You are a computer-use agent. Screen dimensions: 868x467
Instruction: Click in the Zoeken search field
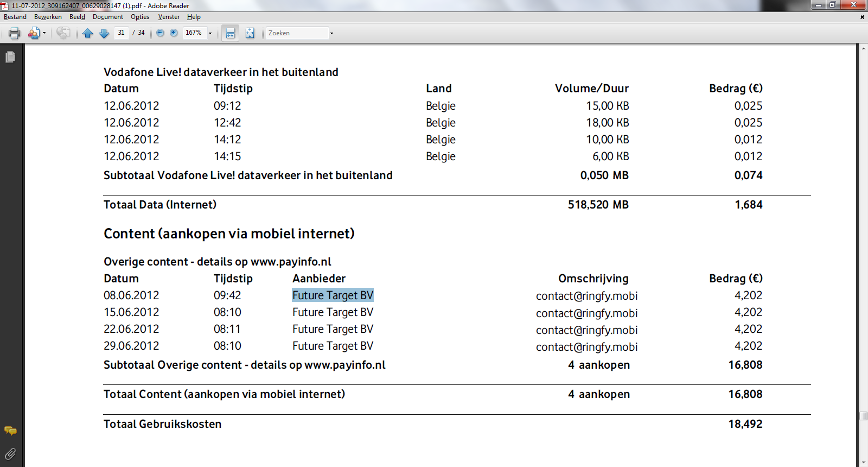point(297,33)
